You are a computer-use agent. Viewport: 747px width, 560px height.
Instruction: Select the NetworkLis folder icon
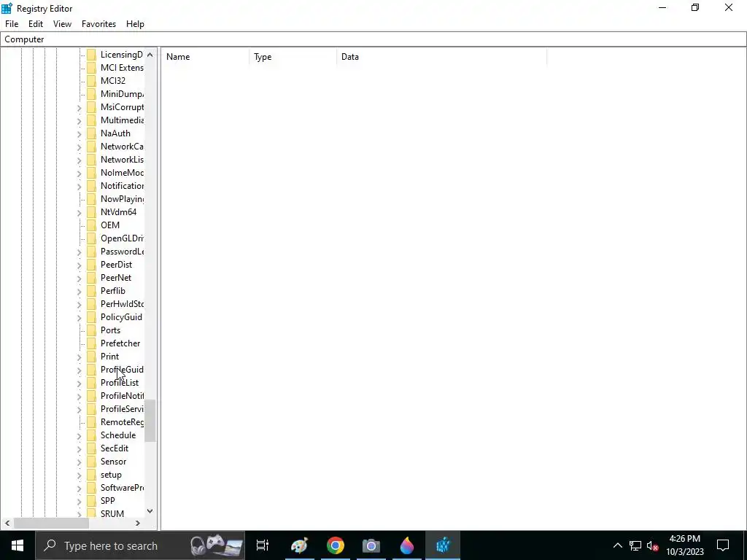click(x=91, y=160)
